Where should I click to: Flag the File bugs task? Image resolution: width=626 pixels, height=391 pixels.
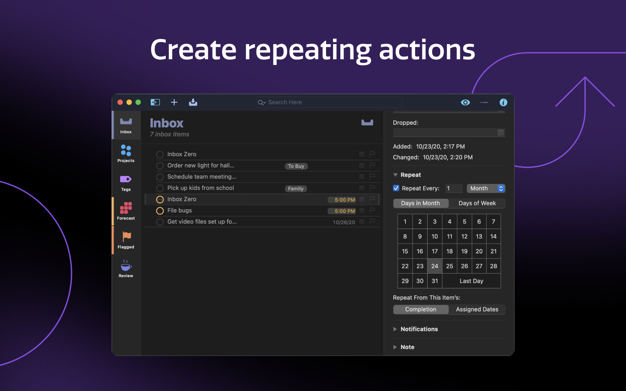click(x=372, y=210)
